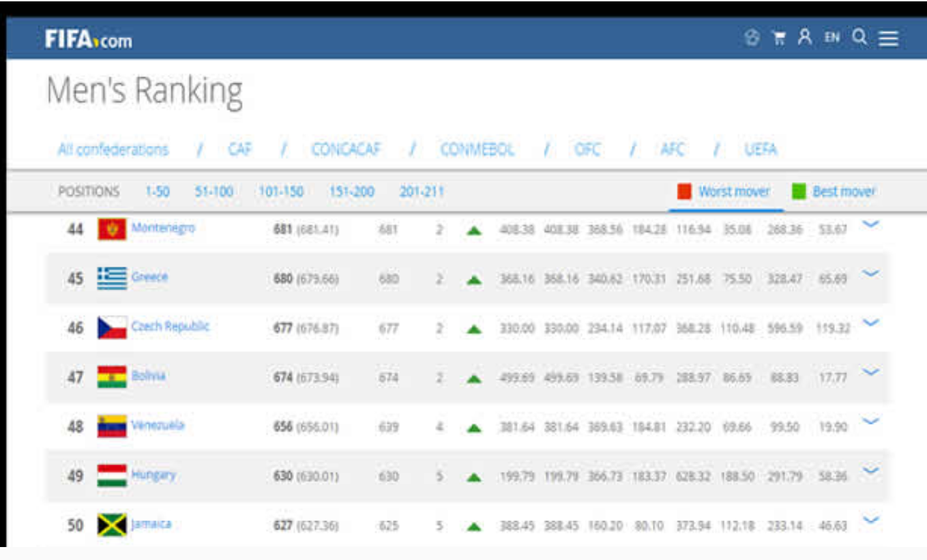Click Montenegro's points value 681 (681.41)
This screenshot has width=927, height=560.
coord(306,230)
